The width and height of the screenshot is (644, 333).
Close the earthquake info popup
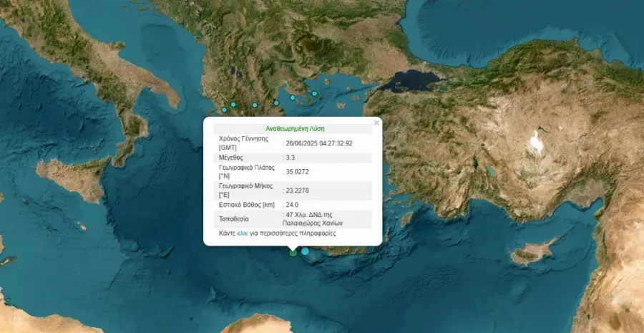click(x=376, y=122)
